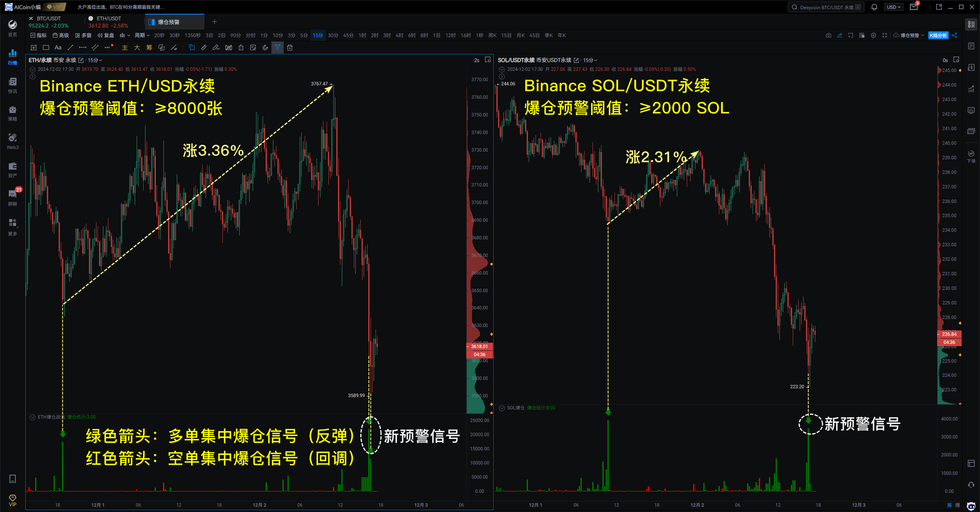Open the right-sidebar watchlist panel icon

971,25
